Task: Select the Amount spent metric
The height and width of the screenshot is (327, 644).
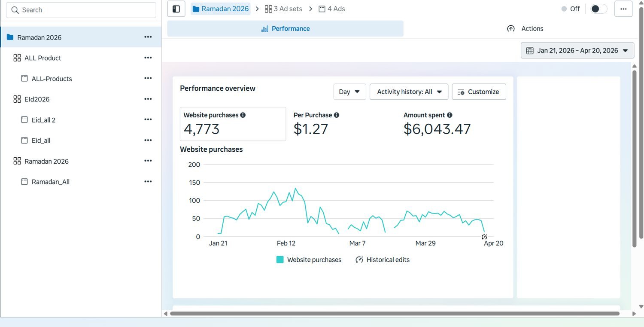Action: coord(437,124)
